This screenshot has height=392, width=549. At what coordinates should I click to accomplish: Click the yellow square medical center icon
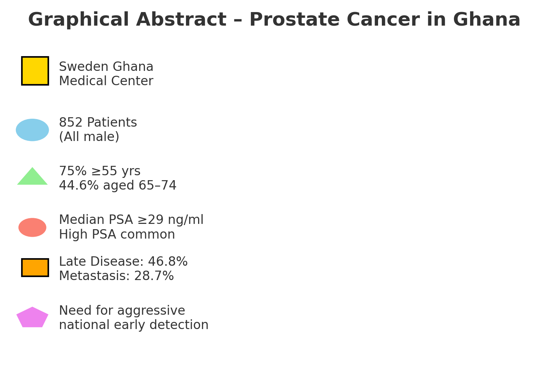pos(35,71)
